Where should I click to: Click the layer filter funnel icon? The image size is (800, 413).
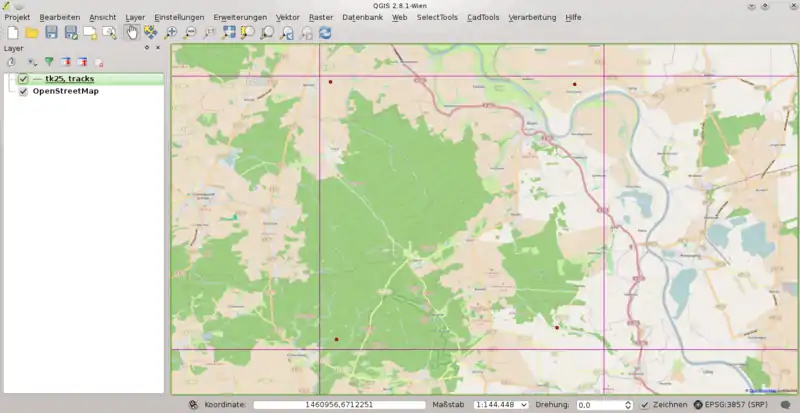48,62
